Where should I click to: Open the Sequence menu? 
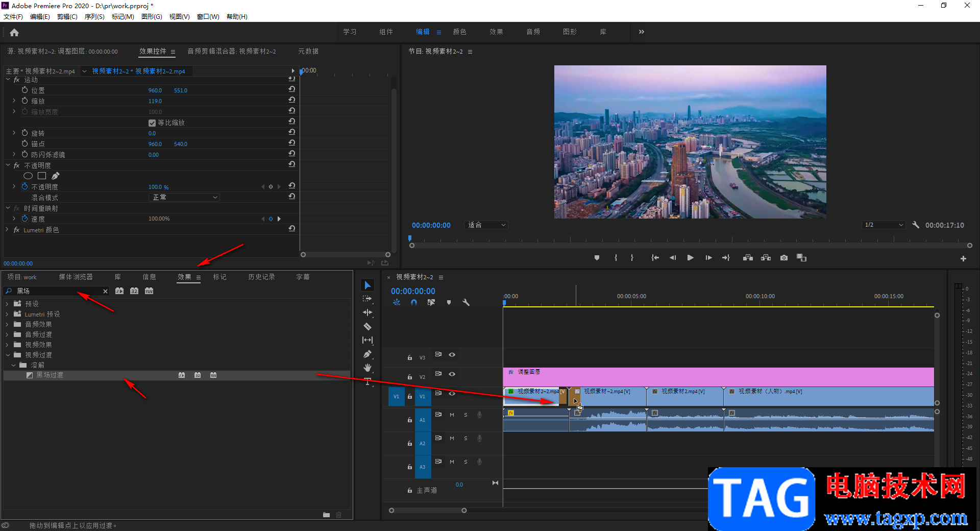click(x=94, y=17)
